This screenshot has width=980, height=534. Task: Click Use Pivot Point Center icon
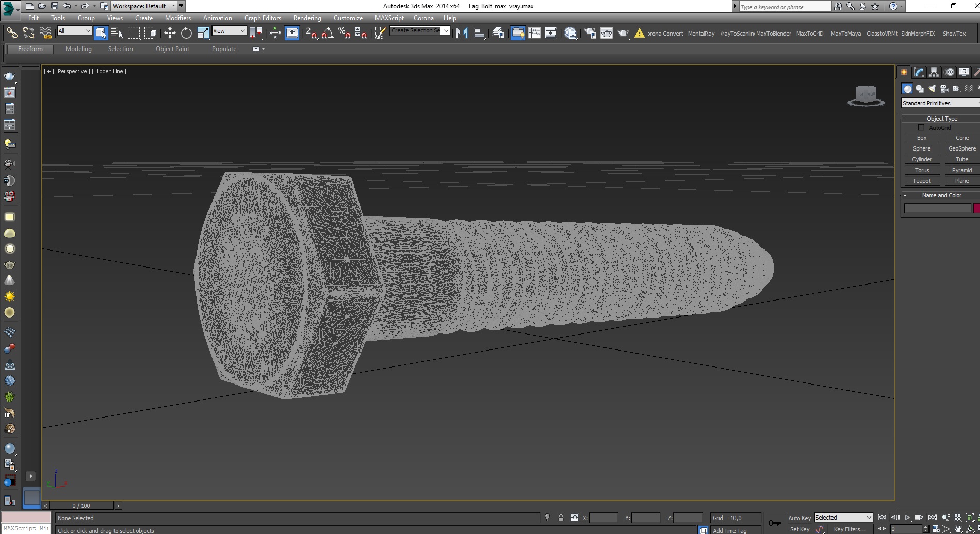pyautogui.click(x=256, y=33)
